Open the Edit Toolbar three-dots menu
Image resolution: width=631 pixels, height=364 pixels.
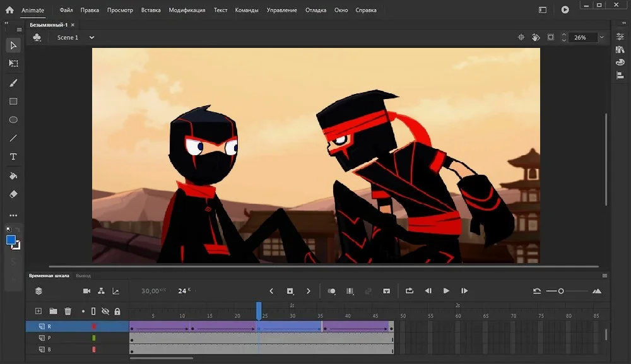click(13, 216)
